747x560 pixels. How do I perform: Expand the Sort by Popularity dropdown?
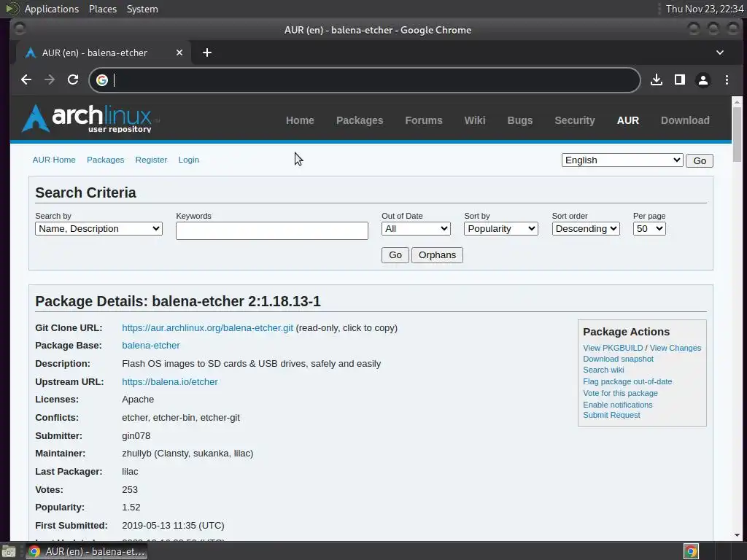coord(500,228)
